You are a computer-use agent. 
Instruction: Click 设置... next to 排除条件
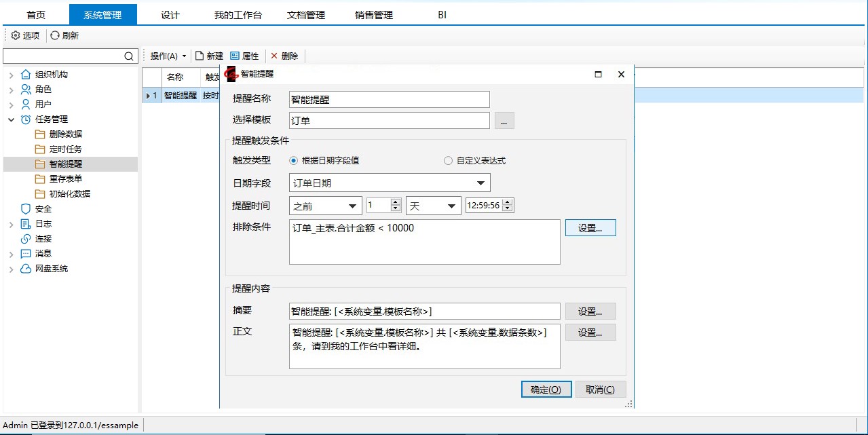(x=590, y=228)
